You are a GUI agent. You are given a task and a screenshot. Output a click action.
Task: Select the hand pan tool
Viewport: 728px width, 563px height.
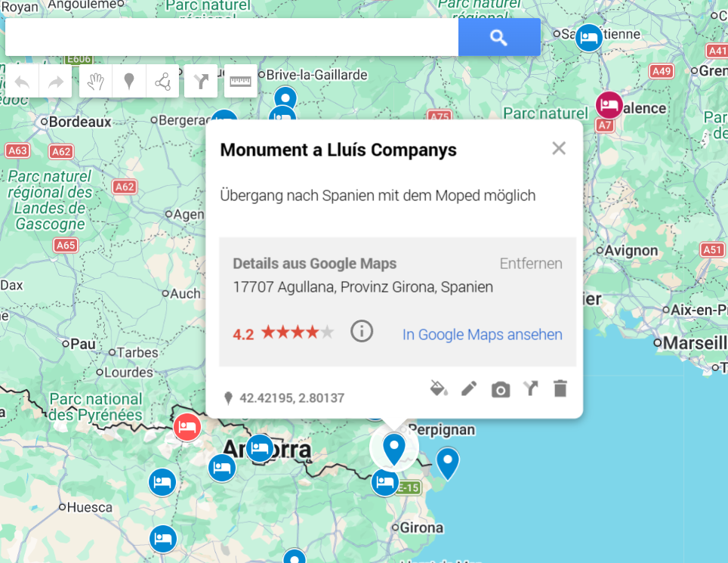97,81
